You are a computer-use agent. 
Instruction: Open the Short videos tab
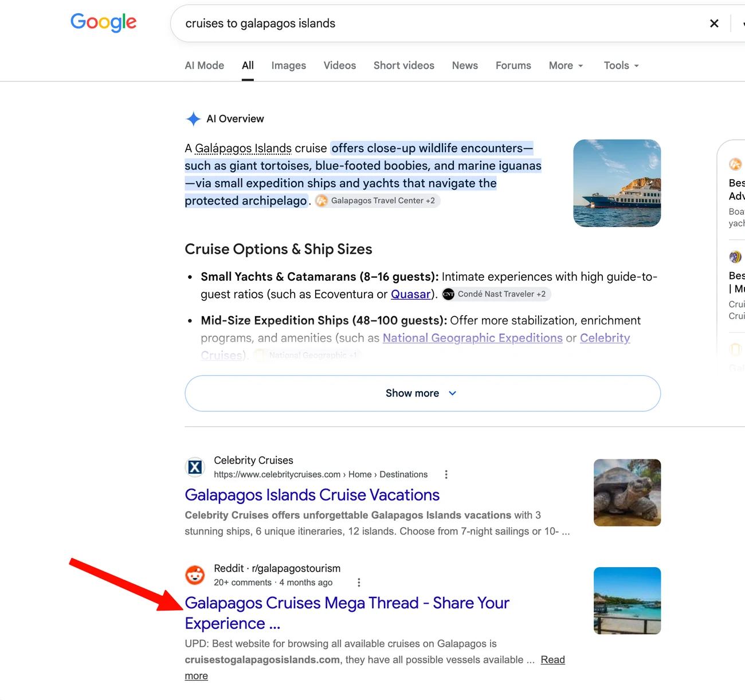click(x=404, y=66)
